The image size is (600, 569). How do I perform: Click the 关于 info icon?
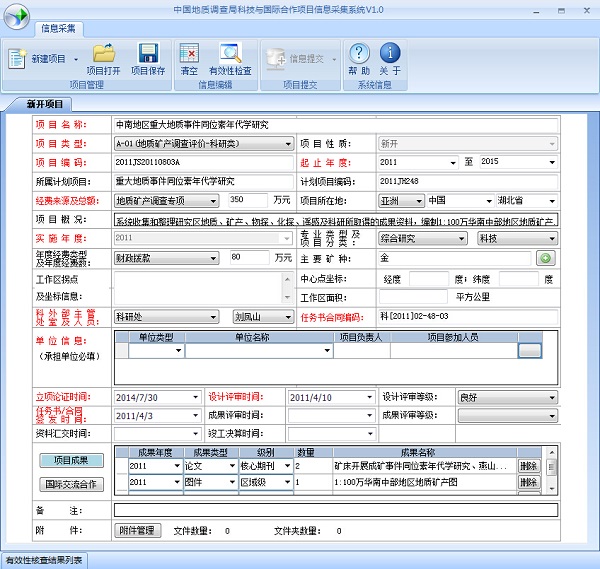[x=390, y=53]
